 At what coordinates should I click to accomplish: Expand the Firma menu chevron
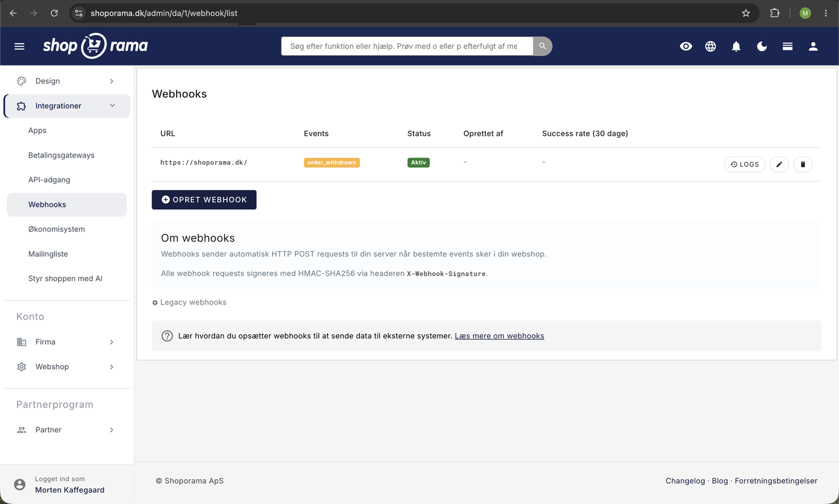[x=111, y=342]
